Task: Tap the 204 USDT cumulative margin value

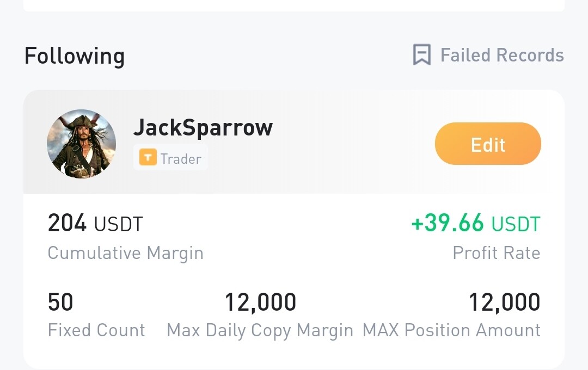Action: click(x=95, y=223)
